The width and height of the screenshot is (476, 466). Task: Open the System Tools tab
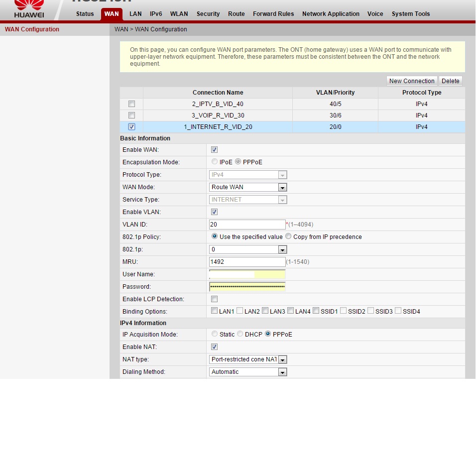(410, 14)
